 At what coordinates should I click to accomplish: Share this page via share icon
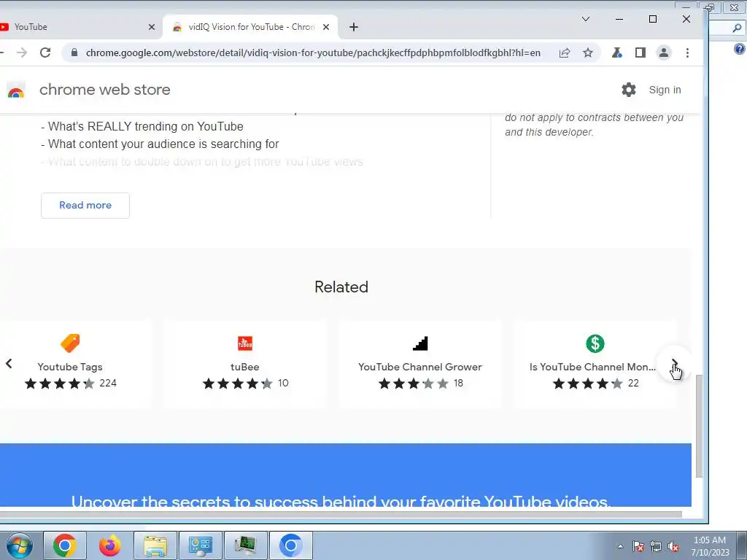(565, 52)
